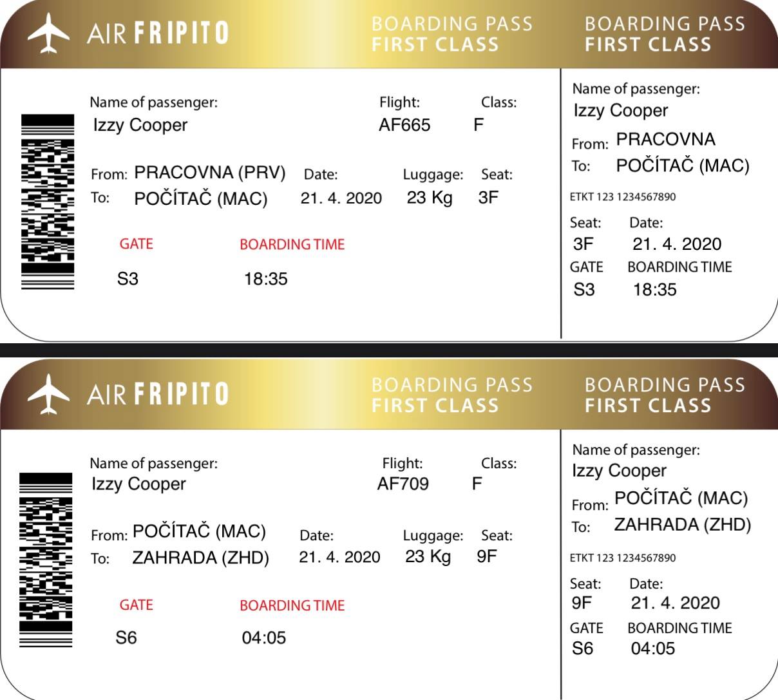Select the 23 Kg luggage value on the bottom pass
The image size is (778, 700).
click(428, 556)
